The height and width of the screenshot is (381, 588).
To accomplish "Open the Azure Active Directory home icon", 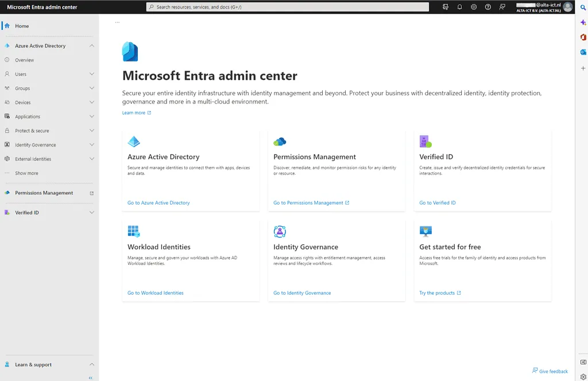I will coord(134,141).
